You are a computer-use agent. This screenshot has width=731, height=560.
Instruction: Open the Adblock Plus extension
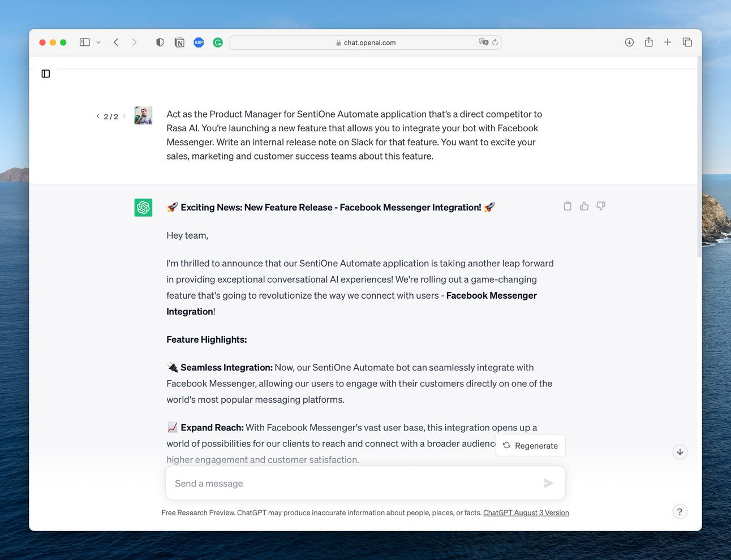coord(199,42)
